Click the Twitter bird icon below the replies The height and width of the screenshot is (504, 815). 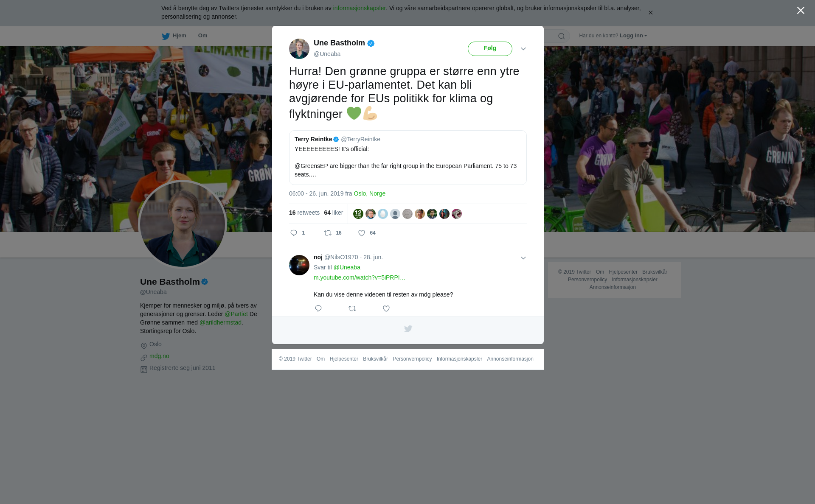coord(408,329)
